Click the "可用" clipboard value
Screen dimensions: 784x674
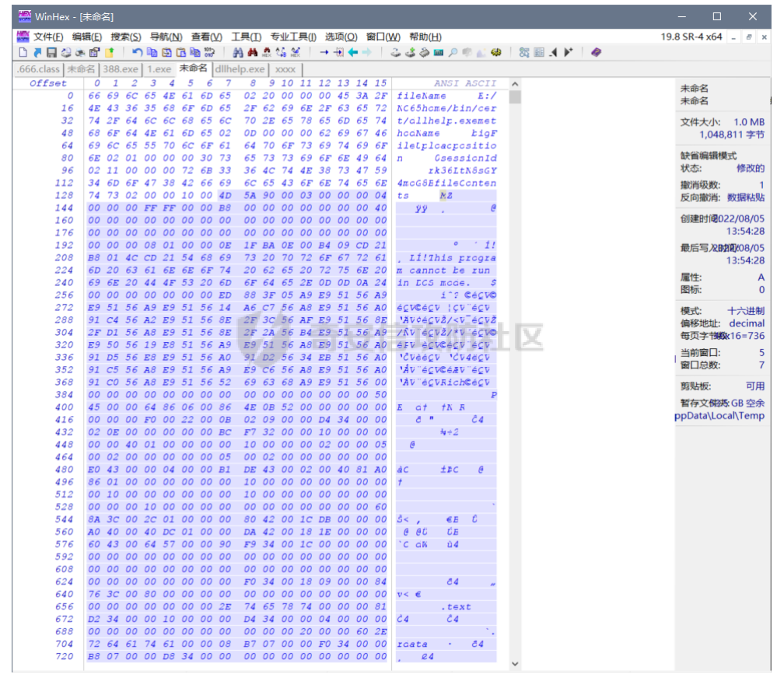pyautogui.click(x=755, y=386)
